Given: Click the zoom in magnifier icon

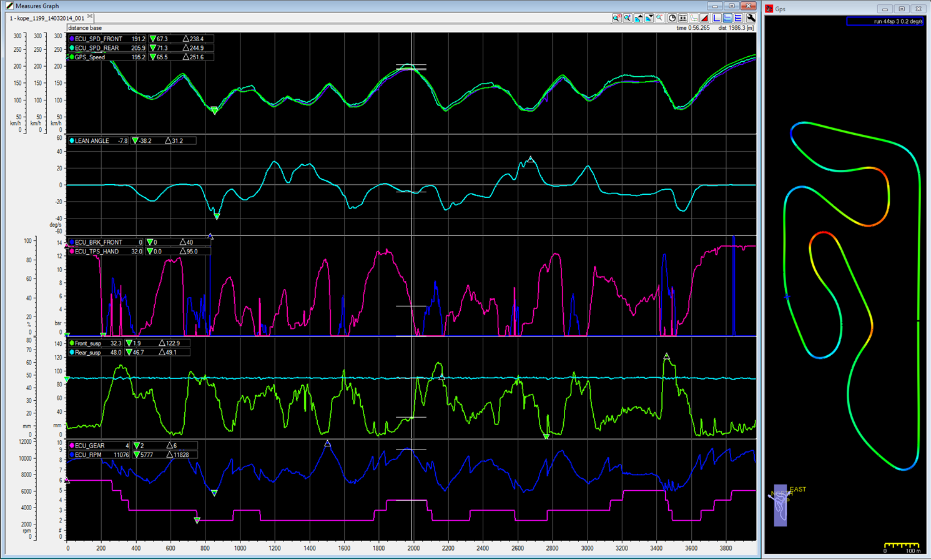Looking at the screenshot, I should (x=628, y=18).
